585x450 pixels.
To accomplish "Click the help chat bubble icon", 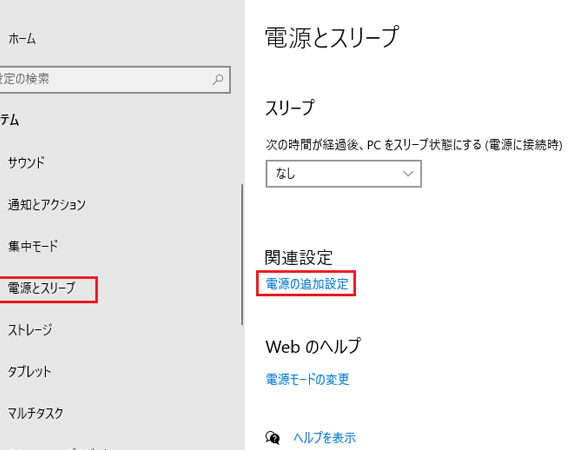I will (273, 437).
